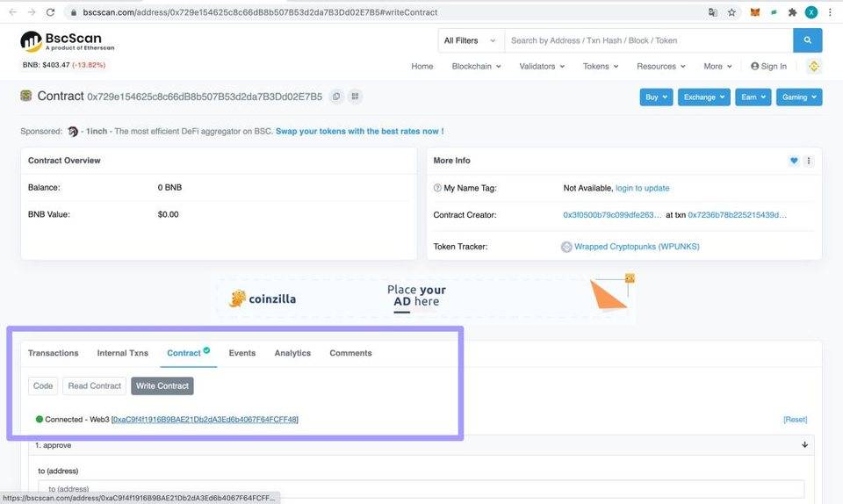Open Chrome three-dot menu
The height and width of the screenshot is (504, 843).
point(830,11)
